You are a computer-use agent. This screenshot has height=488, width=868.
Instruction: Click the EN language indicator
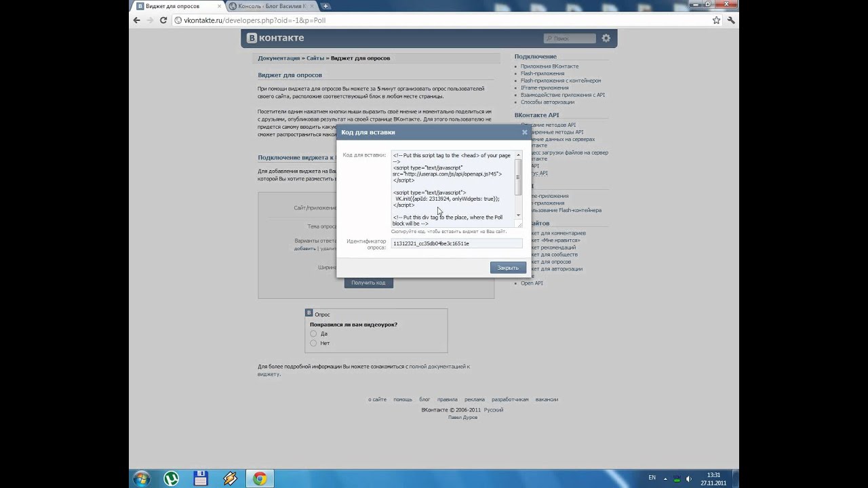652,478
